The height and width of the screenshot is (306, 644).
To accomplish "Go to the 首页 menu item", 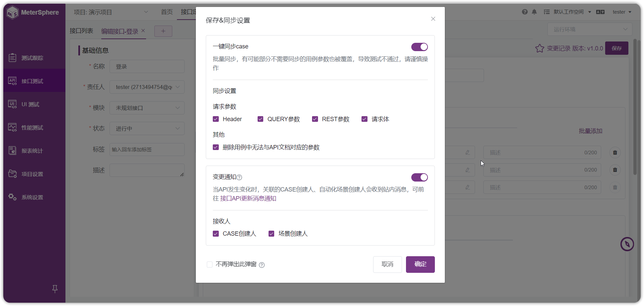I will pos(167,12).
